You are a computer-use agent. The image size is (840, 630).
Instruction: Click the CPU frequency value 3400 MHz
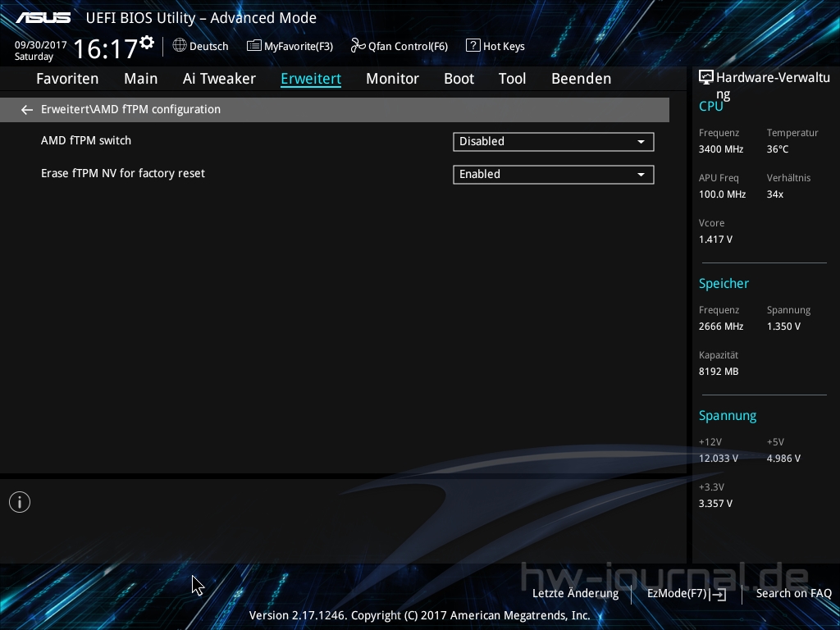721,149
